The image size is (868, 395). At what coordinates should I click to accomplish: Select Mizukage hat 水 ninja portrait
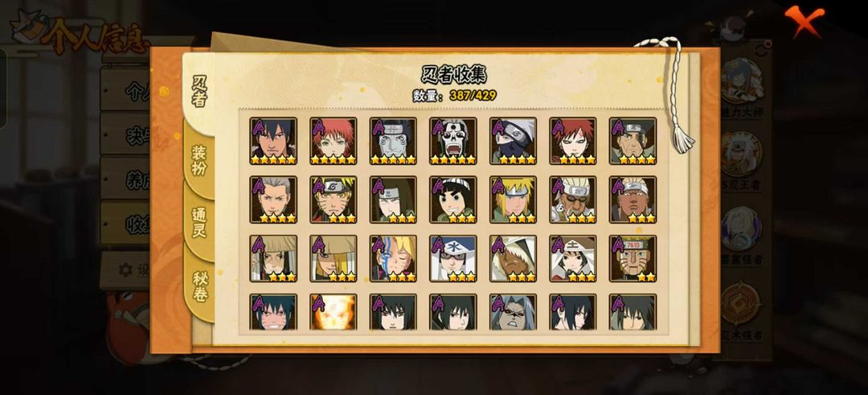click(x=452, y=258)
